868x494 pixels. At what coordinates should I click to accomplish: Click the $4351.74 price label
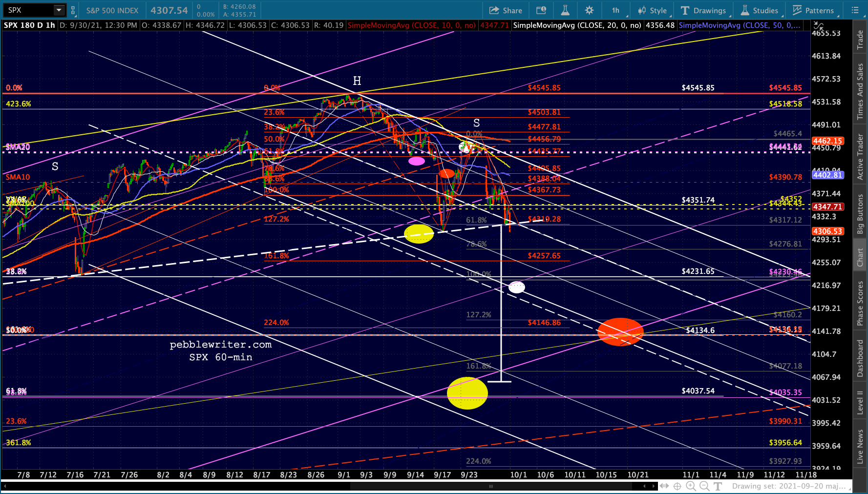click(698, 200)
